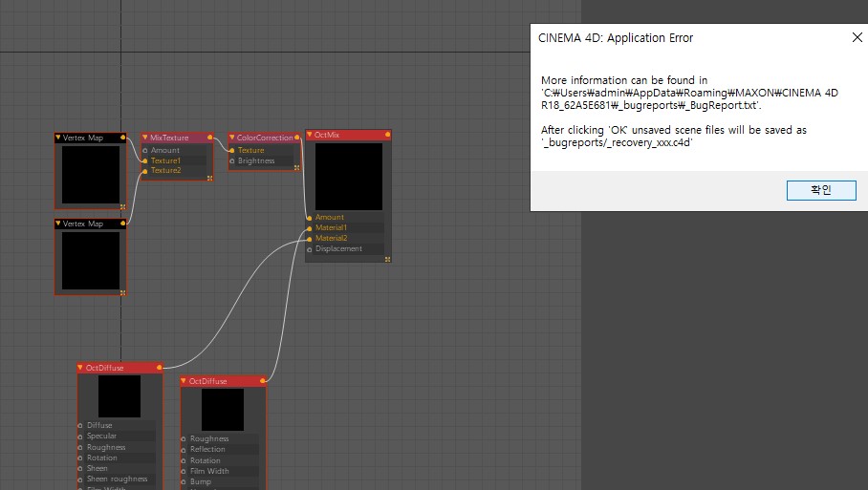Viewport: 868px width, 490px height.
Task: Collapse the lower Vertex Map node triangle
Action: tap(57, 223)
